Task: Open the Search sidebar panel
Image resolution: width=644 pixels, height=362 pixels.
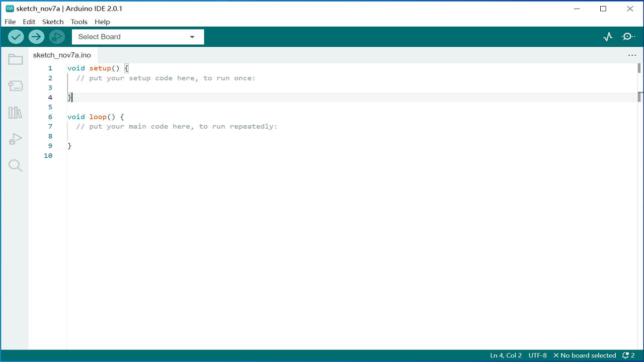Action: [x=16, y=166]
